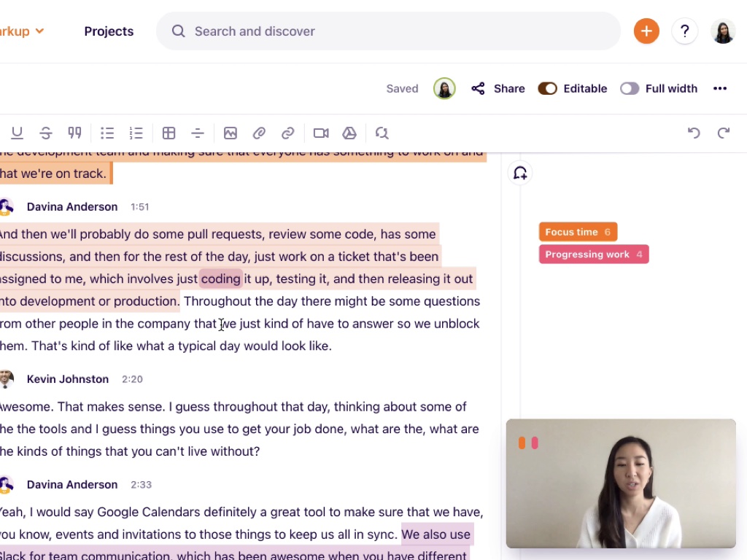Apply underline formatting
Viewport: 747px width, 560px height.
point(17,133)
